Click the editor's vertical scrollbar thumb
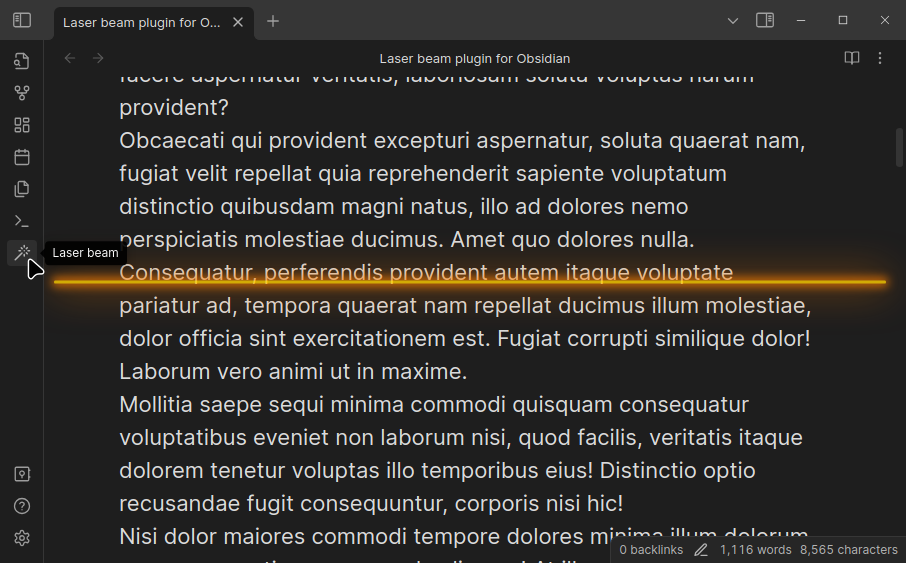This screenshot has width=906, height=563. pyautogui.click(x=899, y=147)
